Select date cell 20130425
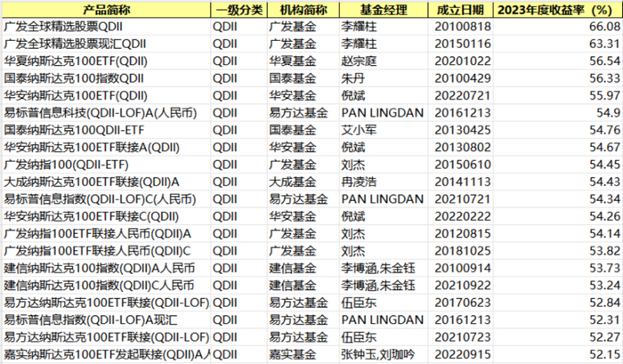Image resolution: width=623 pixels, height=364 pixels. tap(460, 130)
